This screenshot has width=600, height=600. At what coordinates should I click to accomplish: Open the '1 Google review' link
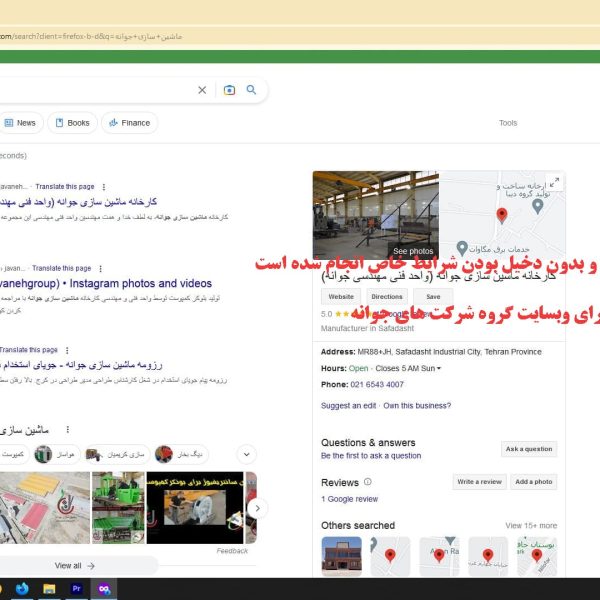coord(349,499)
